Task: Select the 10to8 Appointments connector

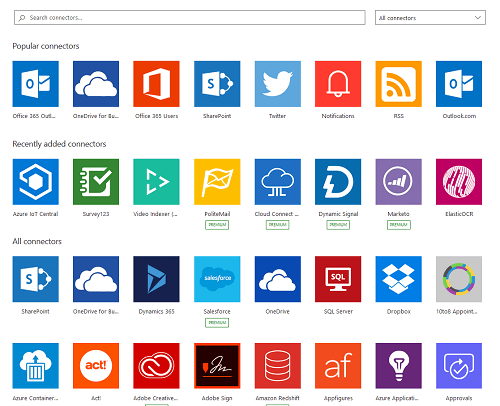Action: pyautogui.click(x=459, y=279)
